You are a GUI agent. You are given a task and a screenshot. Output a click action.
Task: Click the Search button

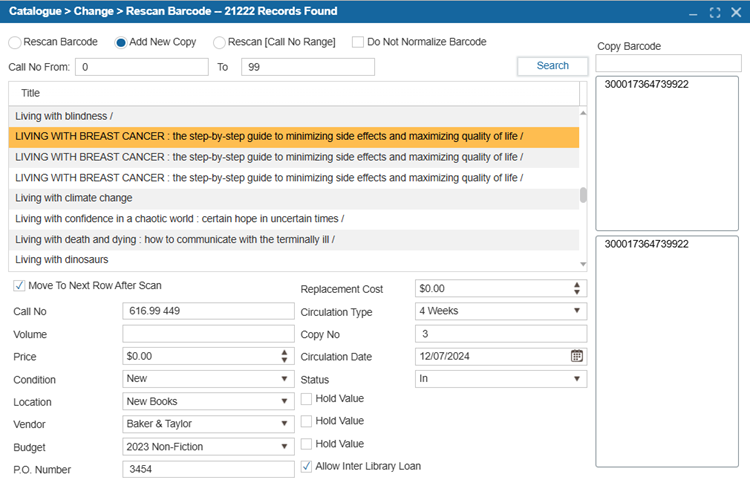click(x=552, y=66)
